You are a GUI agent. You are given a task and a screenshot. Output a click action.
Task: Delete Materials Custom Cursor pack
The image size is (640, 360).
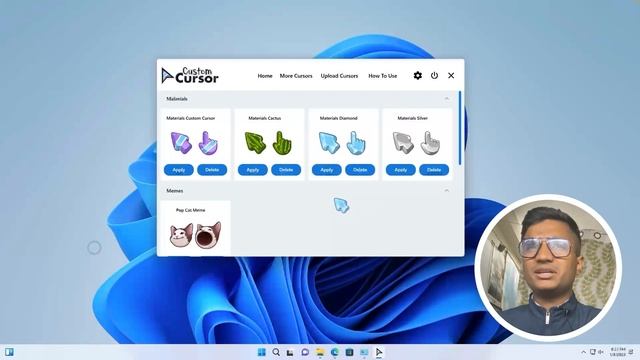[x=212, y=170]
